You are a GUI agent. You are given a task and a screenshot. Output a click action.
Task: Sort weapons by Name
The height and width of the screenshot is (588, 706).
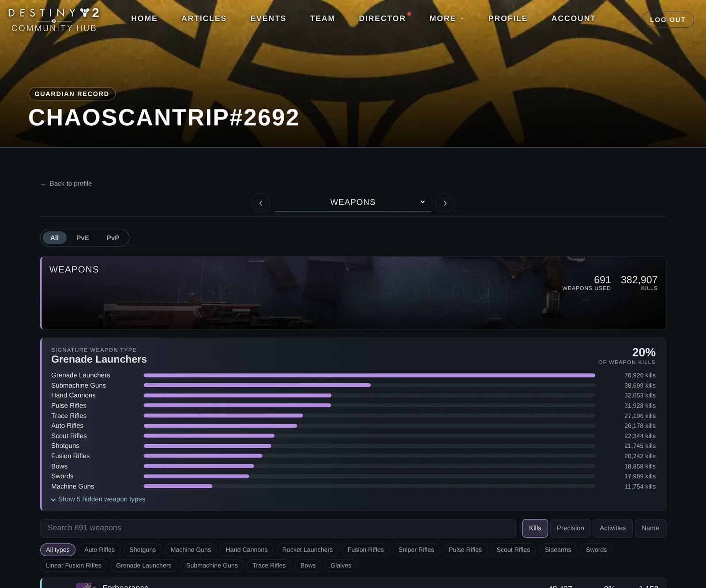coord(650,528)
